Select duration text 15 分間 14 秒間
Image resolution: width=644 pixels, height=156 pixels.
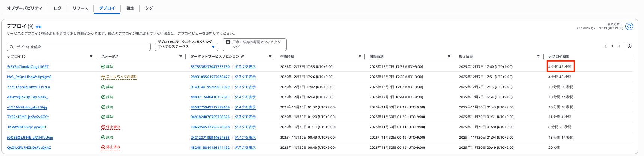click(x=561, y=137)
